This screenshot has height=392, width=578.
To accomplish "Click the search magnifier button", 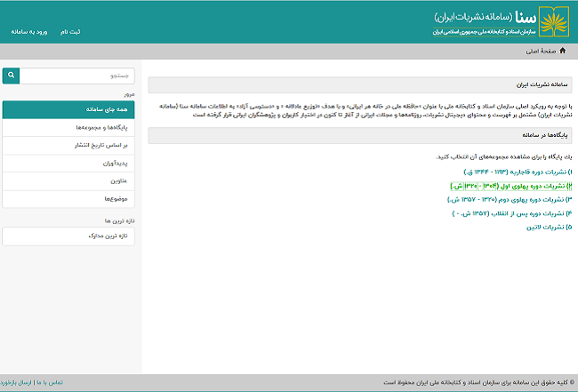I will pos(11,76).
